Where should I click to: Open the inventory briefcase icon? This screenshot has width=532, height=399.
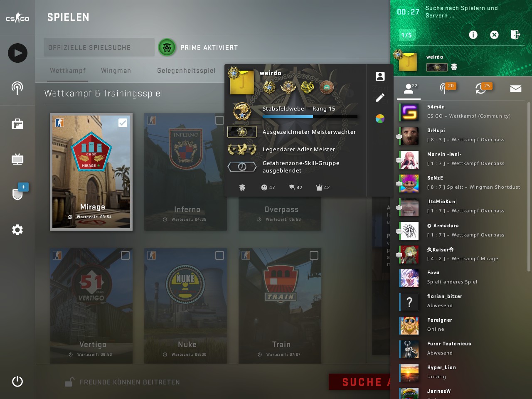tap(17, 124)
